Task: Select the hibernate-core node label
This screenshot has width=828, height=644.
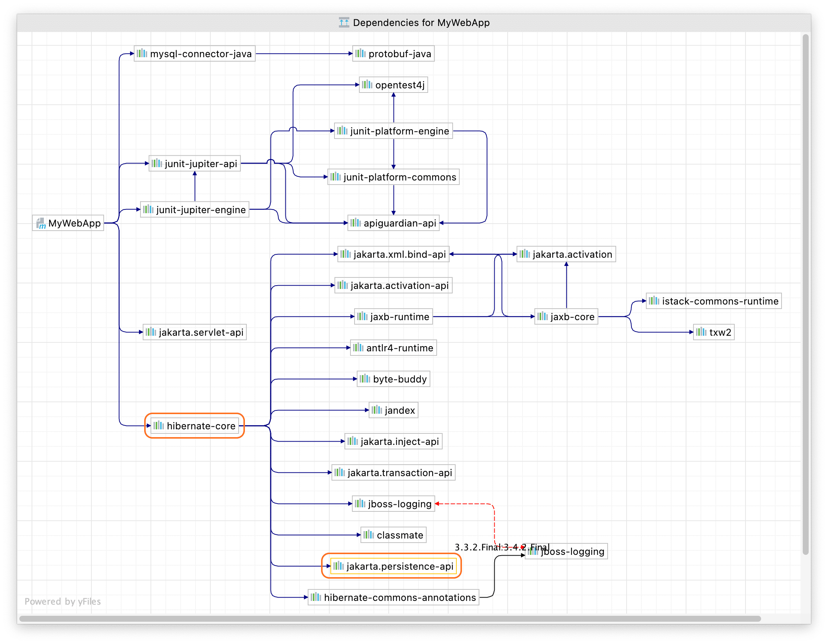Action: [201, 426]
